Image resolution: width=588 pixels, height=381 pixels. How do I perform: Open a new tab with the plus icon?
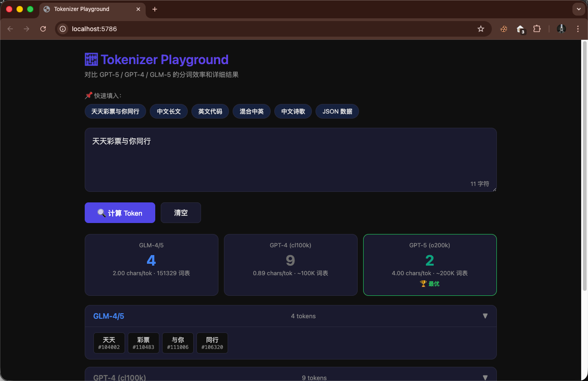point(155,9)
